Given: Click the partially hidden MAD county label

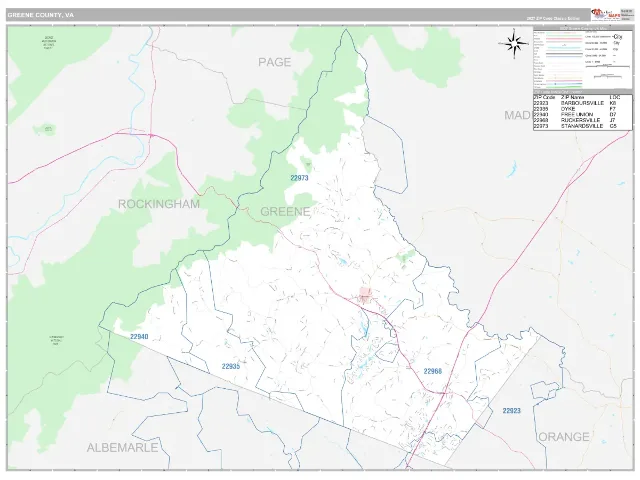Looking at the screenshot, I should pyautogui.click(x=518, y=115).
